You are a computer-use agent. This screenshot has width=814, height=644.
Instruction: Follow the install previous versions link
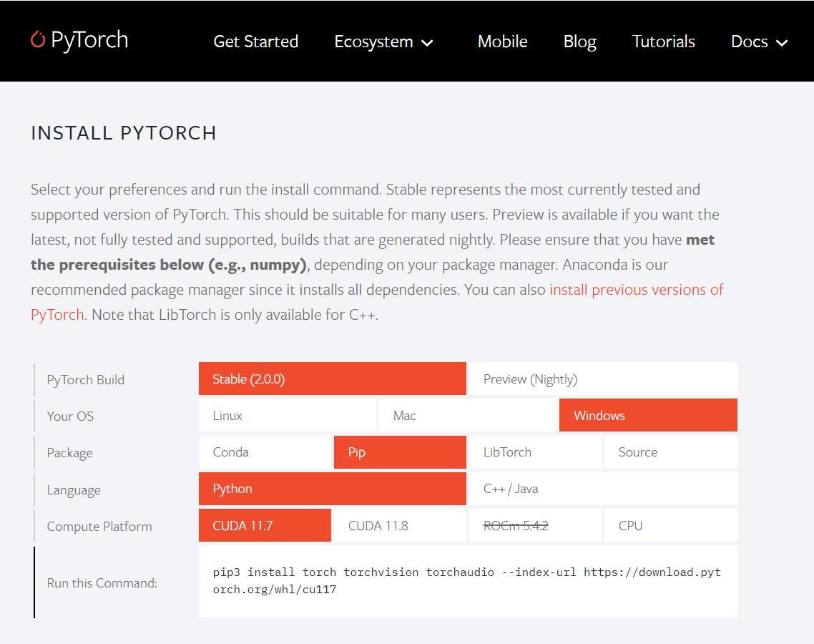pos(637,289)
